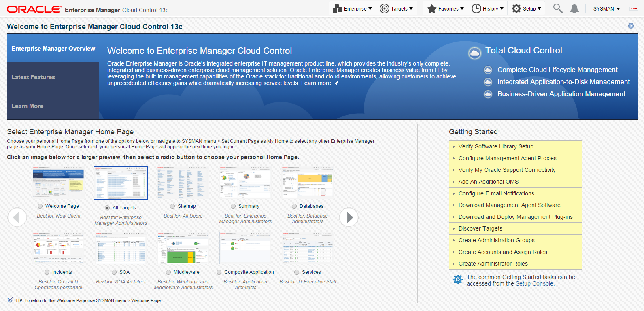Viewport: 644px width, 311px height.
Task: Click cloud icon beside Complete Cloud Lifecycle Management
Action: click(x=488, y=70)
